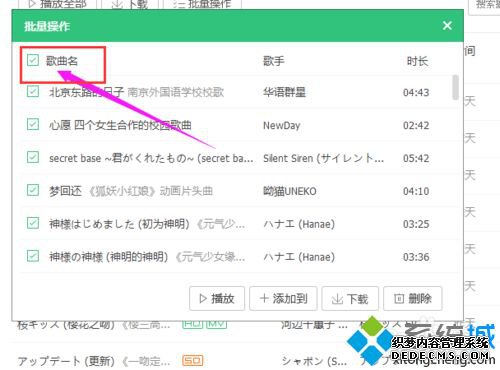Uncheck the 心愿 song checkbox
Image resolution: width=500 pixels, height=370 pixels.
click(33, 124)
